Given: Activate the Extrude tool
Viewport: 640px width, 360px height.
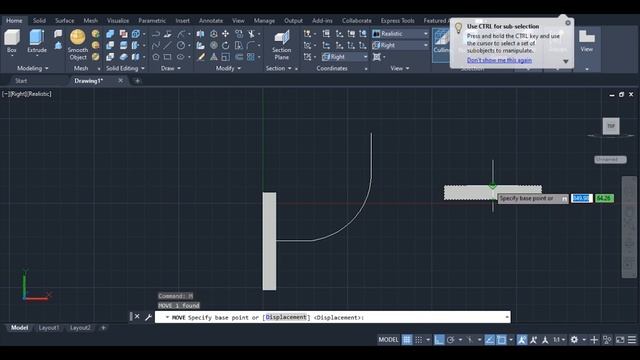Looking at the screenshot, I should [37, 41].
